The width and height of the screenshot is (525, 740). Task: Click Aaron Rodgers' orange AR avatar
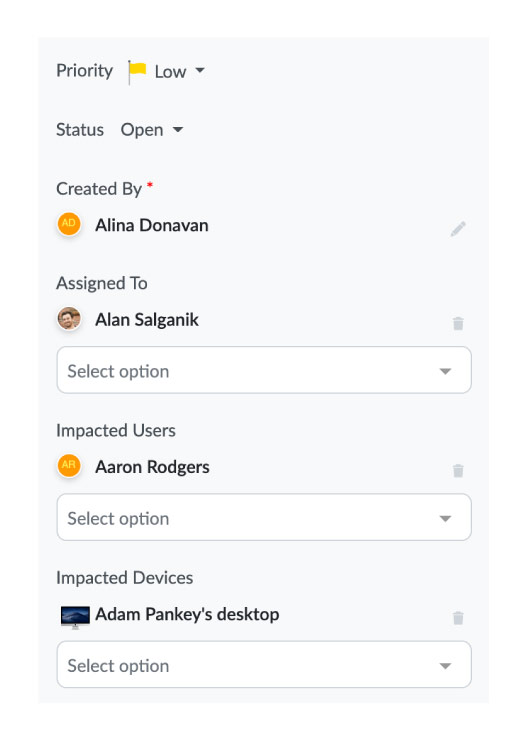click(x=69, y=465)
